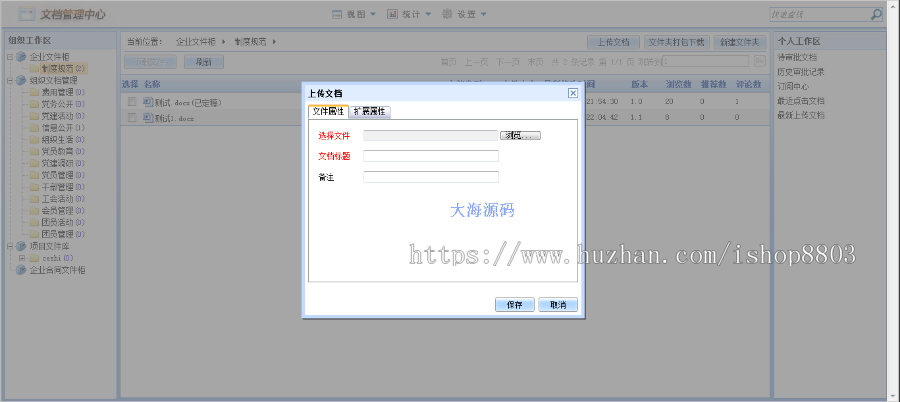Click the ceshi folder icon
This screenshot has width=900, height=402.
click(34, 258)
